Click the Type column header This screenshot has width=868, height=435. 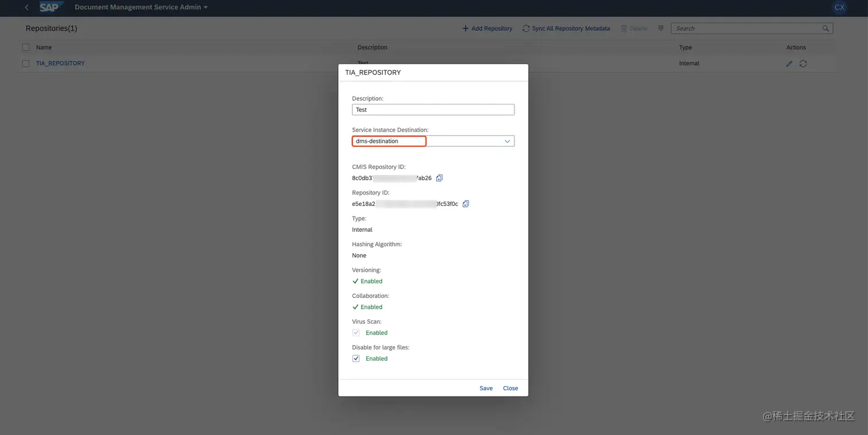tap(685, 47)
